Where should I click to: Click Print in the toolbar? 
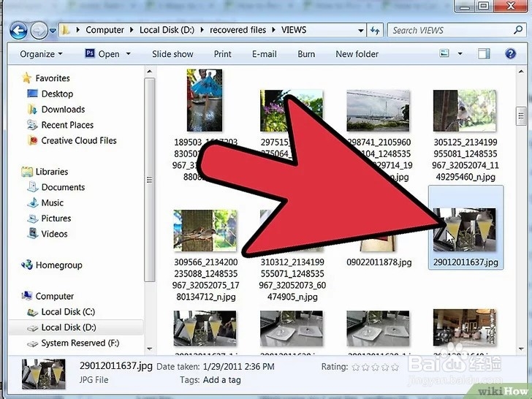tap(223, 54)
